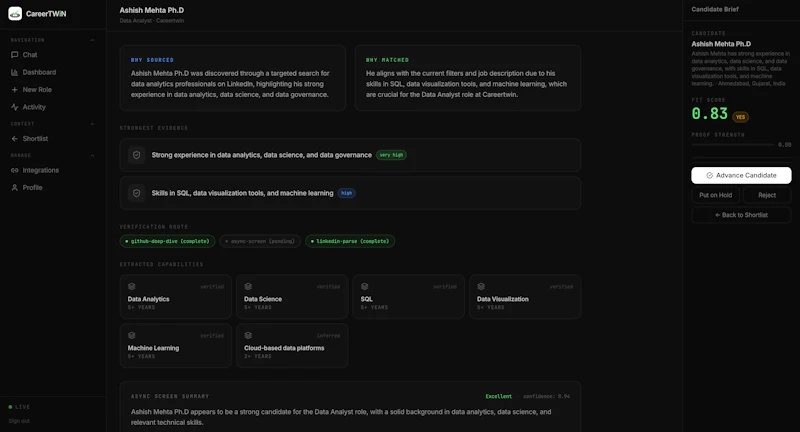Screen dimensions: 800x432
Task: Select the async-screen (pending) chip
Action: tap(260, 241)
